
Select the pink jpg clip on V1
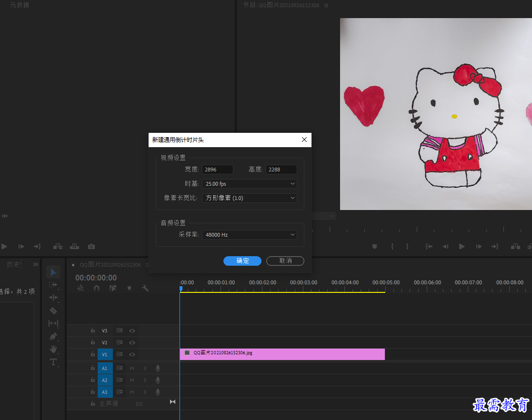(x=282, y=354)
